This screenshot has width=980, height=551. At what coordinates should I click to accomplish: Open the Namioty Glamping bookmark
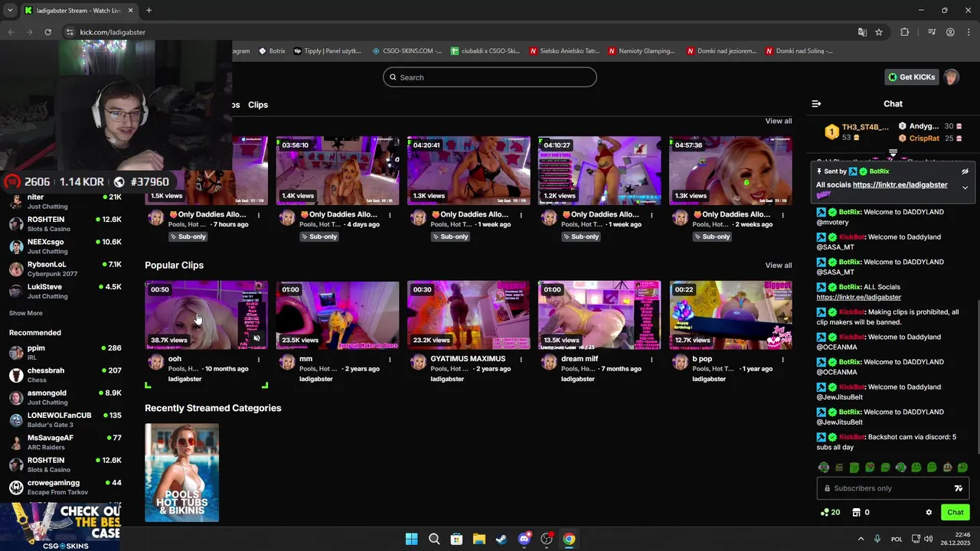(642, 51)
